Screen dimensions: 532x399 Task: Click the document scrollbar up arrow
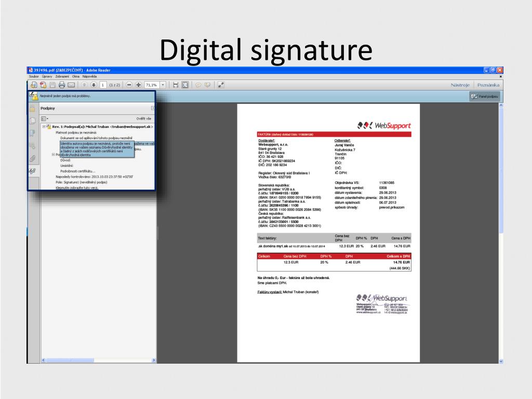click(x=501, y=105)
